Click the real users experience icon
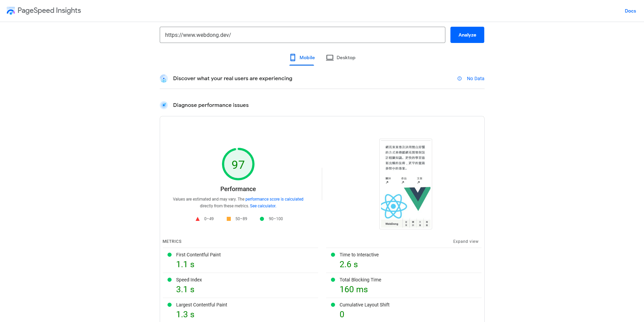The width and height of the screenshot is (644, 322). (x=164, y=78)
